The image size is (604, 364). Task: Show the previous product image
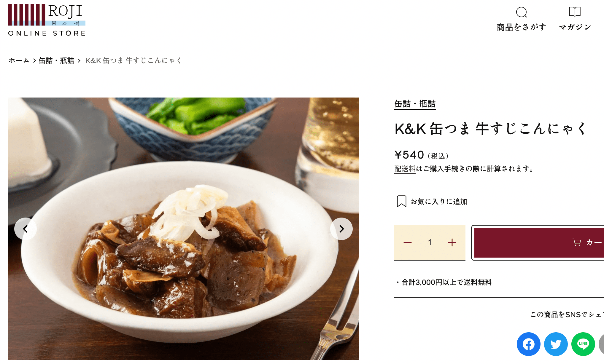pos(26,229)
